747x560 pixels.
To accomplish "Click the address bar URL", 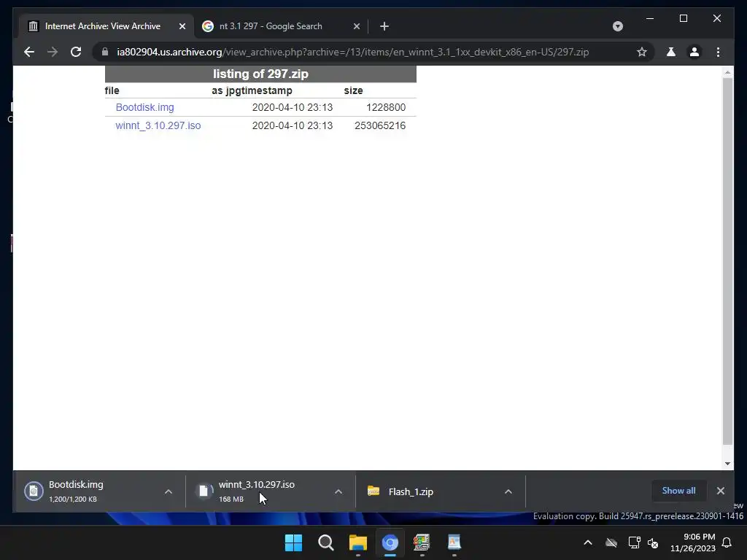I will [352, 52].
